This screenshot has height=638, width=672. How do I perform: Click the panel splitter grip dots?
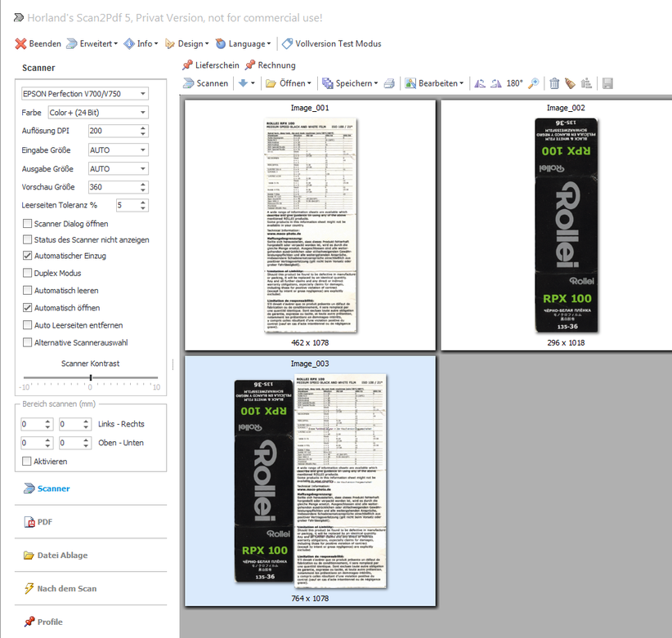click(x=172, y=364)
